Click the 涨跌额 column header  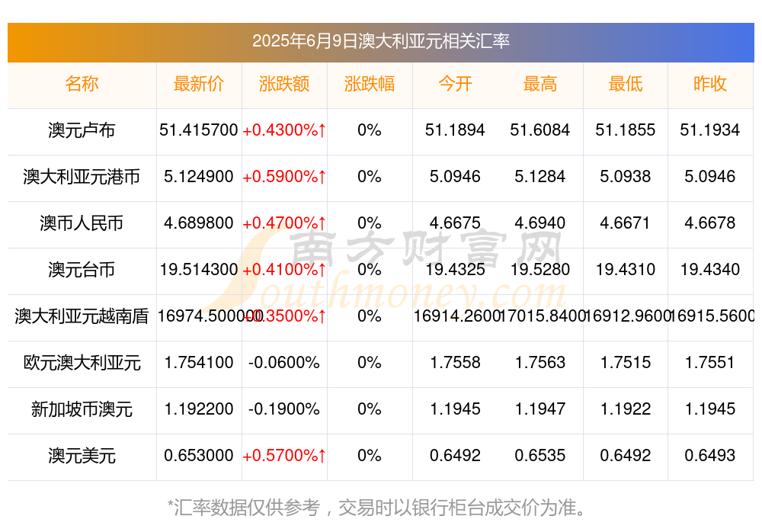[x=284, y=84]
